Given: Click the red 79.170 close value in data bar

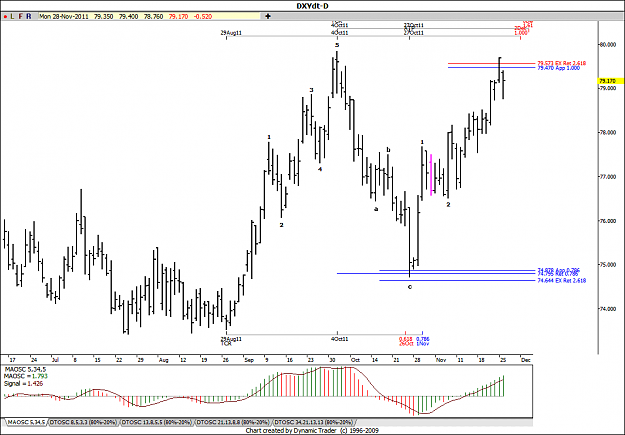Looking at the screenshot, I should click(178, 17).
